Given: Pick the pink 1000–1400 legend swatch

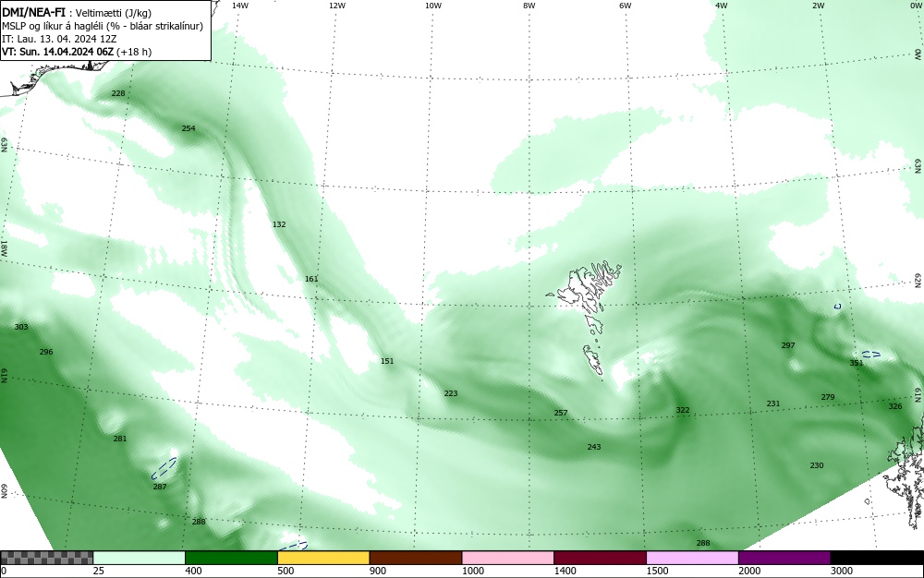Looking at the screenshot, I should coord(508,558).
